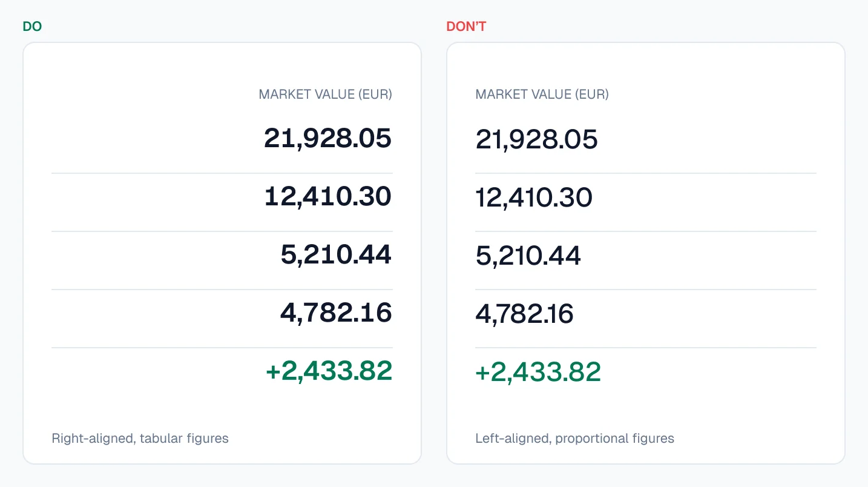Click 12,410.30 in the left-aligned DON'T card
868x487 pixels.
tap(534, 198)
